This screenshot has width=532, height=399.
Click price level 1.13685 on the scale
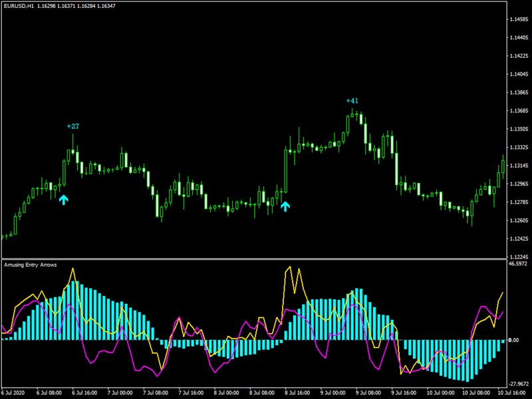pos(519,110)
